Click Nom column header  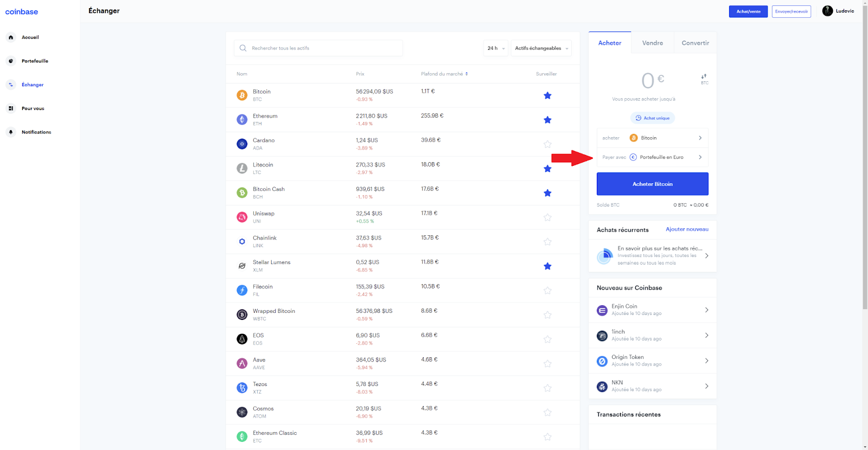pos(242,74)
